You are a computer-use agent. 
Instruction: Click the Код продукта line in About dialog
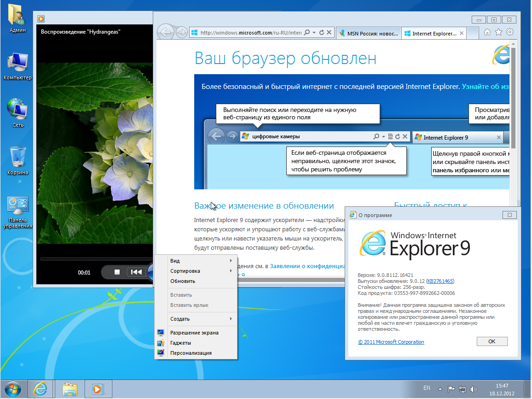pos(406,293)
